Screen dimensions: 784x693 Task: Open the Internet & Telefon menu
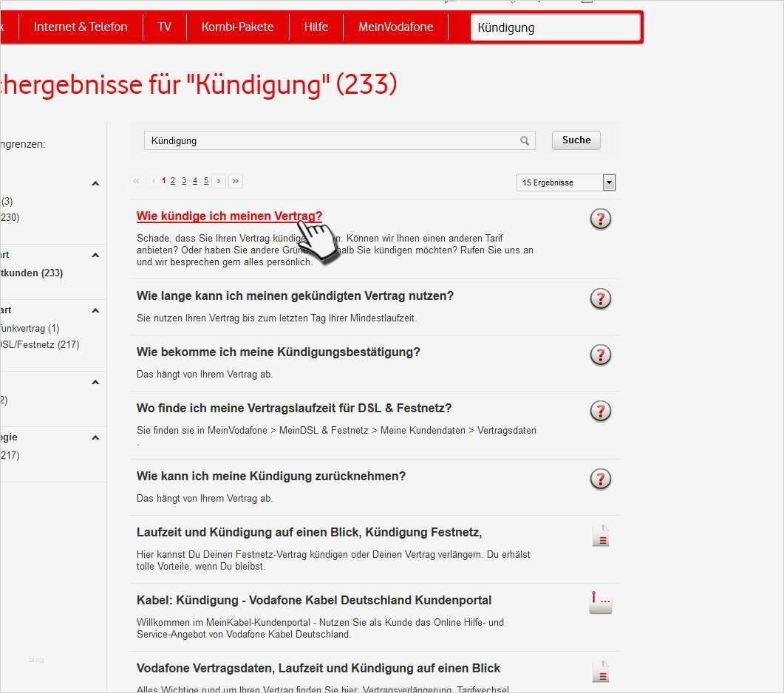(x=81, y=27)
